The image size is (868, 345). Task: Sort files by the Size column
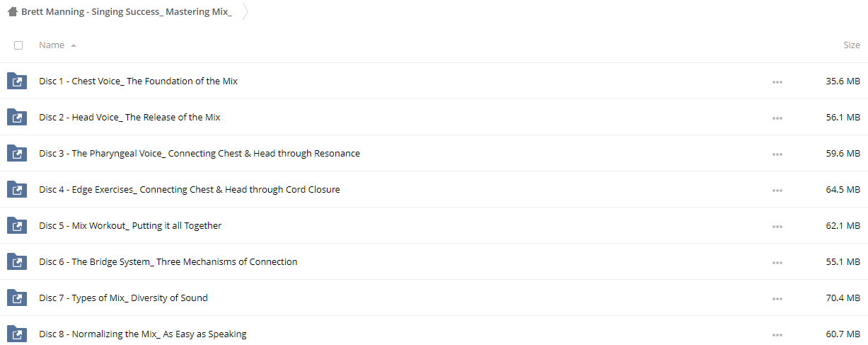point(852,45)
